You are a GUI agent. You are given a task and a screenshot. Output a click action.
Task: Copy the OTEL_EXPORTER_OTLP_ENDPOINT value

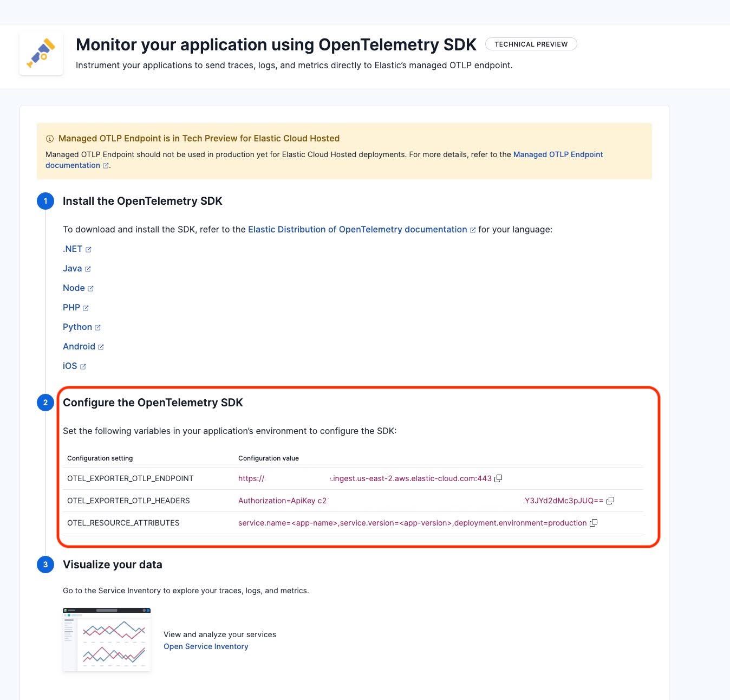pyautogui.click(x=498, y=478)
